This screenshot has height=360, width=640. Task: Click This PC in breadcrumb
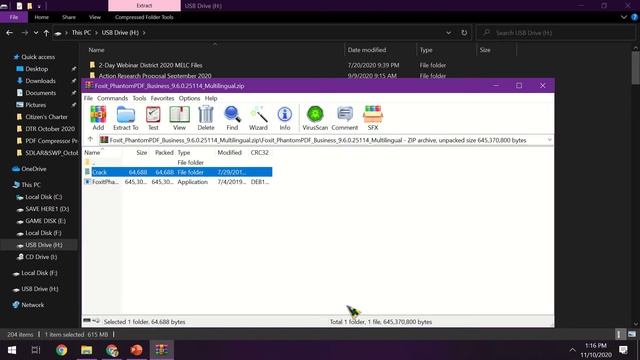click(x=81, y=33)
